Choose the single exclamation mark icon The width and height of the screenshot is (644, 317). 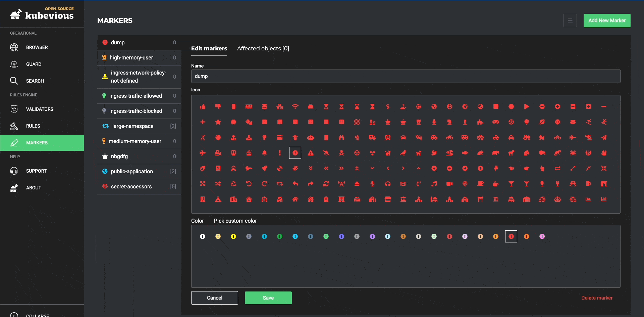click(280, 153)
